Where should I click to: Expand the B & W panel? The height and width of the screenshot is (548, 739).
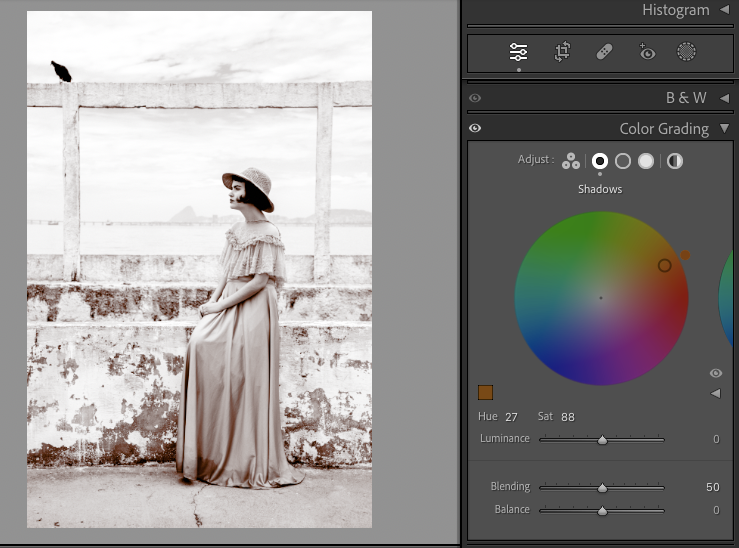pos(724,98)
